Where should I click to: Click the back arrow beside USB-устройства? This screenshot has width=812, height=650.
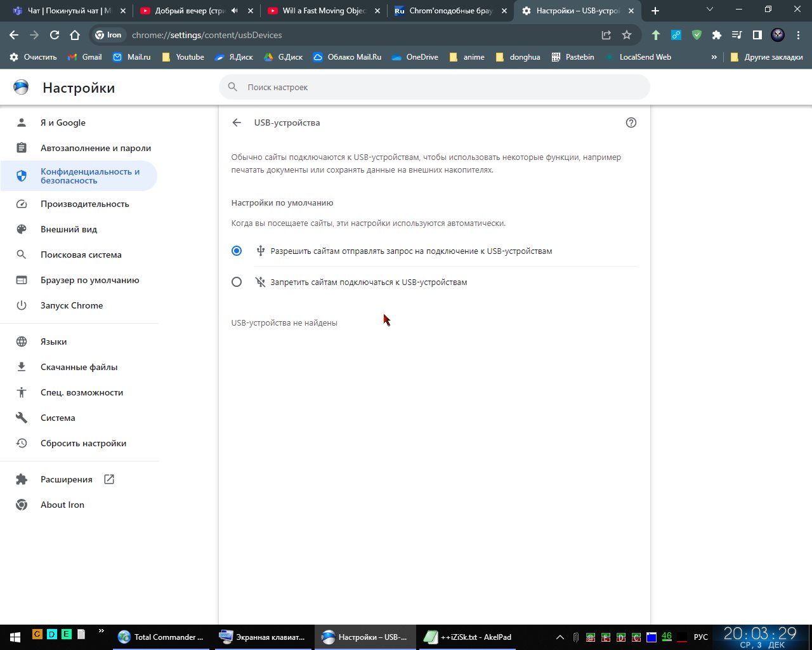(237, 123)
